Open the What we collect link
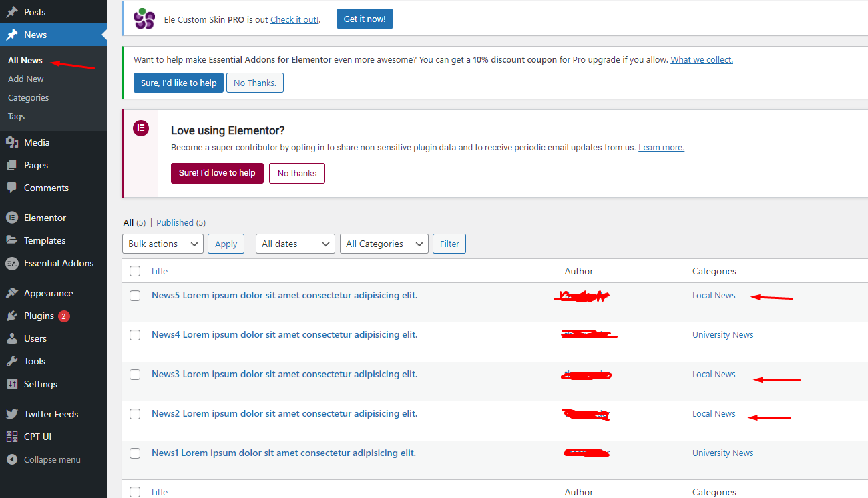This screenshot has height=498, width=868. [702, 59]
